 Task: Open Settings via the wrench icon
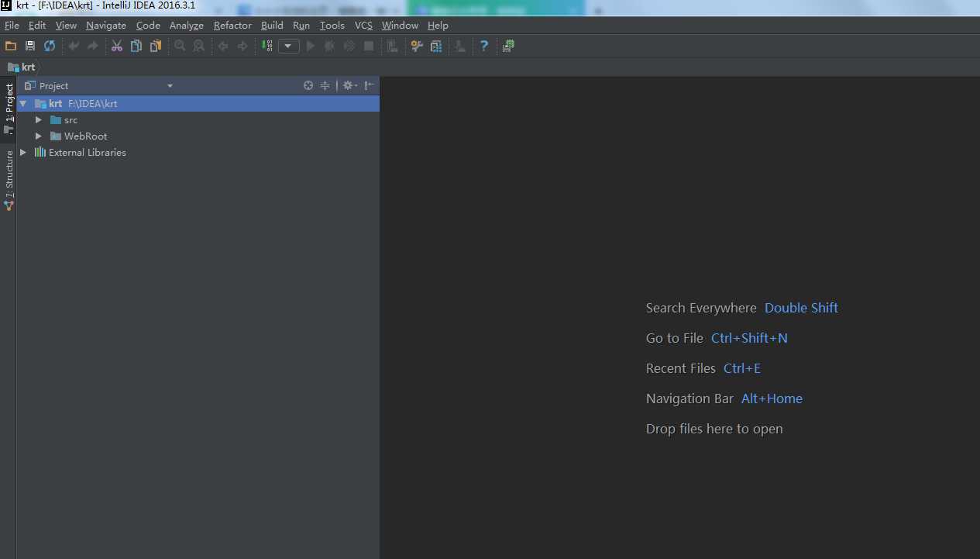417,46
